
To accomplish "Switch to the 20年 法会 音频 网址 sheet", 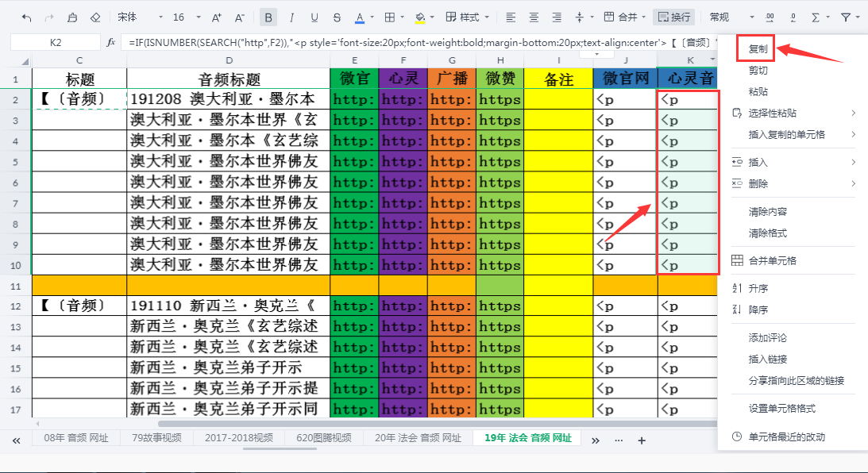I will pos(418,437).
